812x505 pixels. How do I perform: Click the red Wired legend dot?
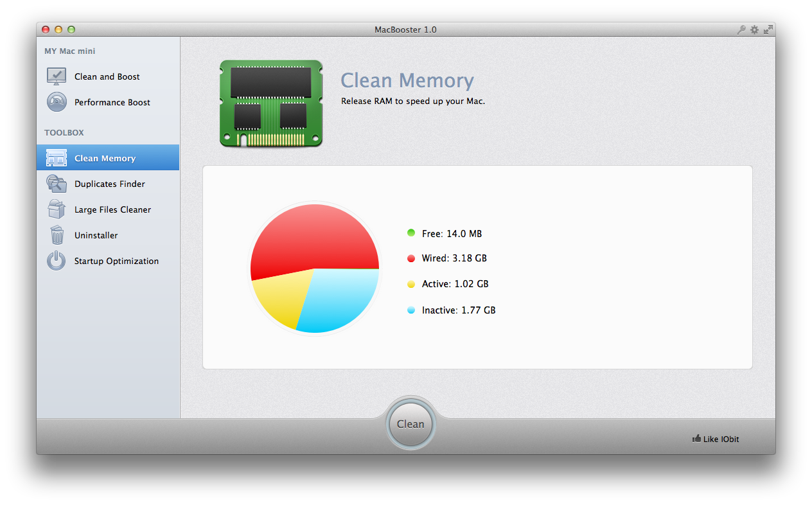click(411, 258)
